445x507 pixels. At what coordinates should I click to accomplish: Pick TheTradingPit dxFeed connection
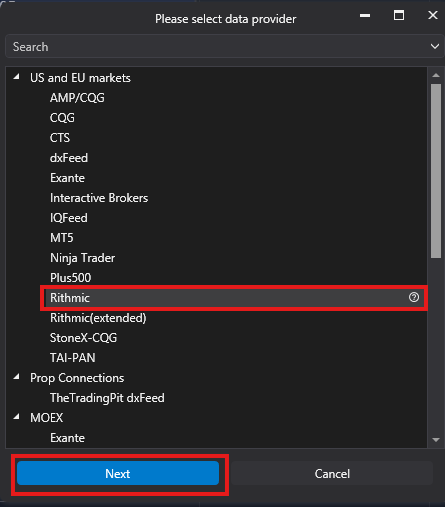click(x=107, y=398)
